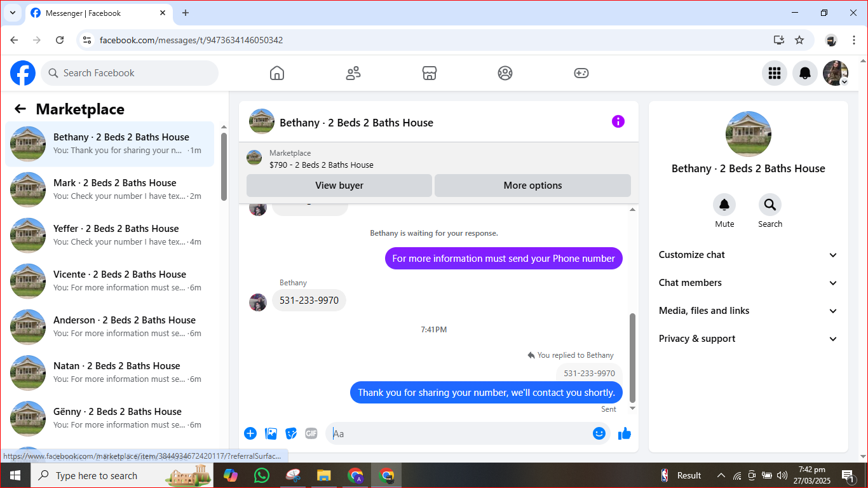Click the Aa message input box
This screenshot has height=488, width=868.
459,433
